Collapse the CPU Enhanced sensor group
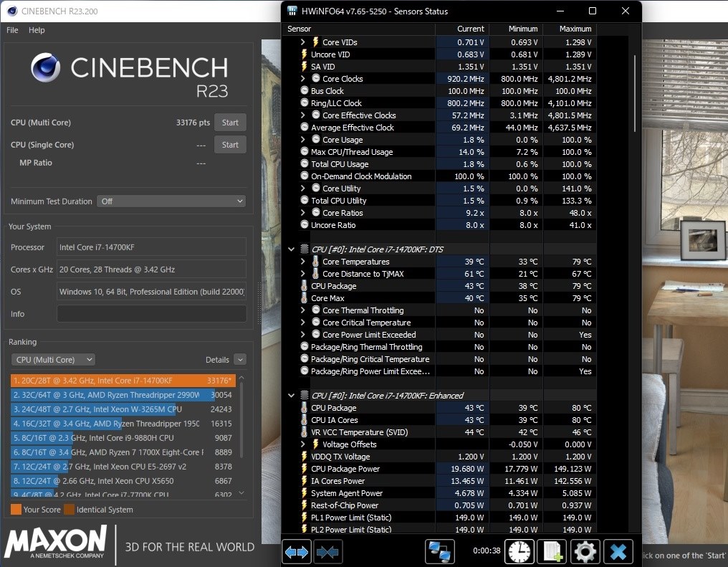This screenshot has height=567, width=728. (x=291, y=396)
